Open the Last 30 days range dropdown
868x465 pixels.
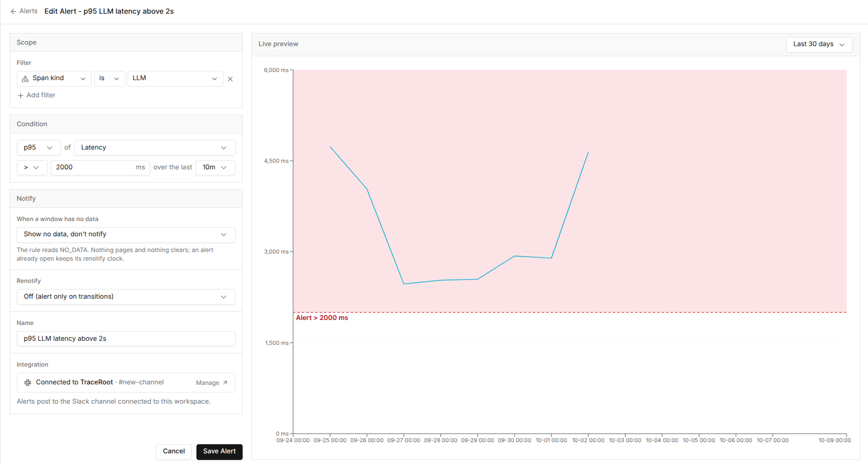coord(819,45)
